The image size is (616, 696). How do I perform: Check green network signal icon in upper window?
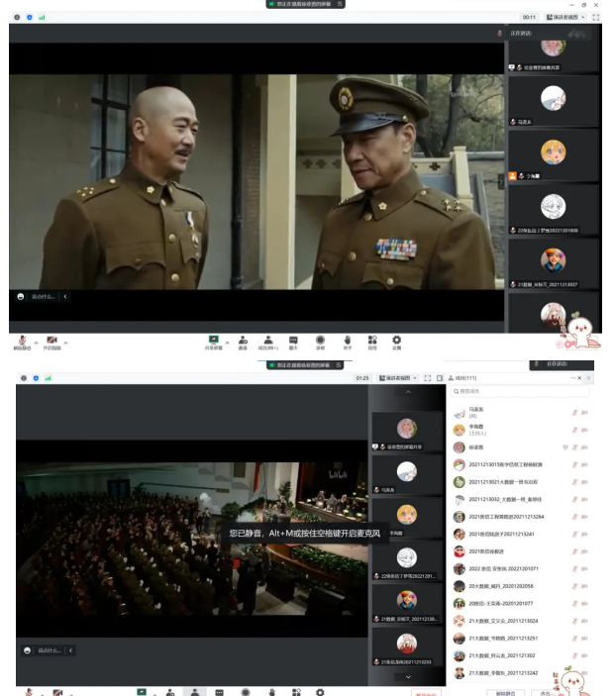pos(42,17)
